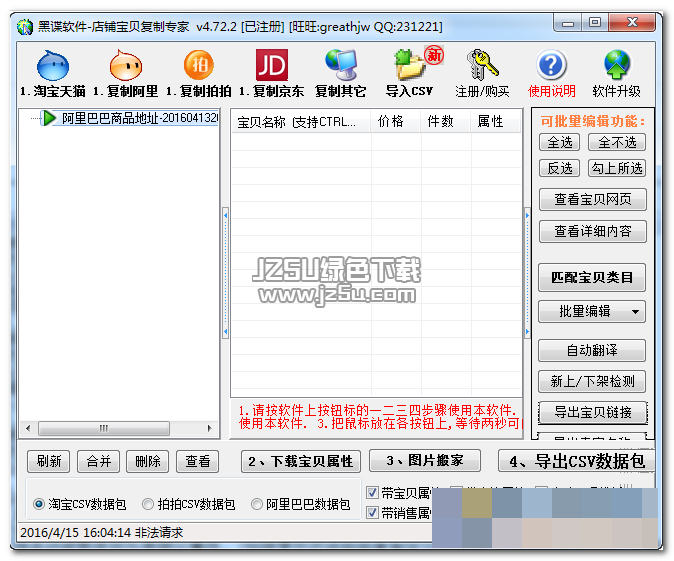Start 3、图片搬家 step button
This screenshot has width=674, height=561.
[x=425, y=460]
